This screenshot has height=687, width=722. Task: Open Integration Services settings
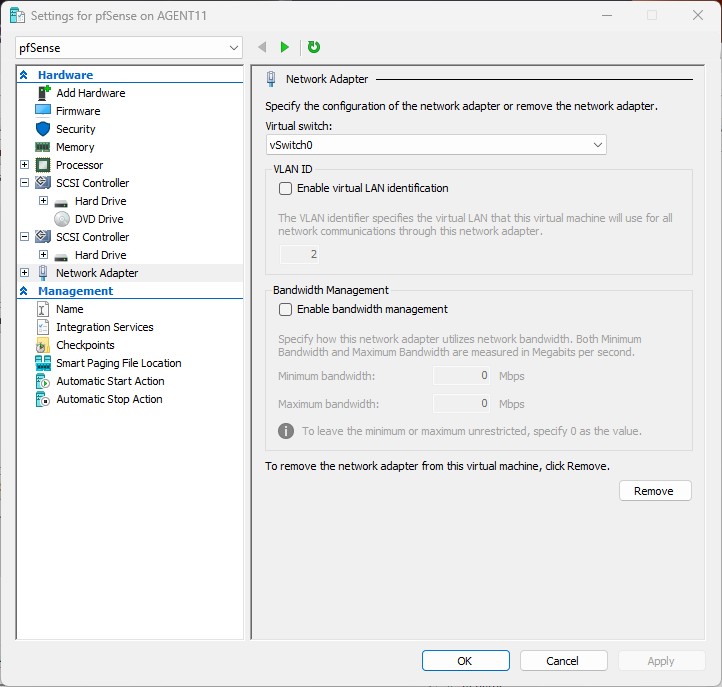coord(105,327)
